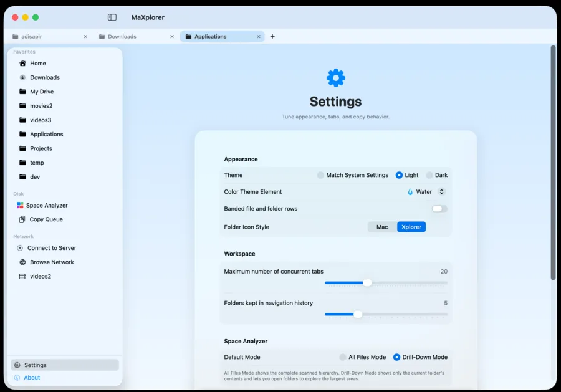Click the videos3 folder icon

22,120
